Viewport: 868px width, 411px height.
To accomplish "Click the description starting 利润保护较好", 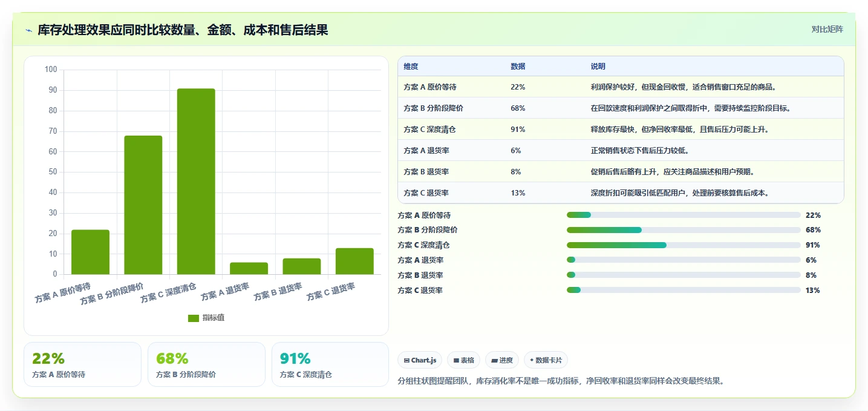I will tap(684, 87).
